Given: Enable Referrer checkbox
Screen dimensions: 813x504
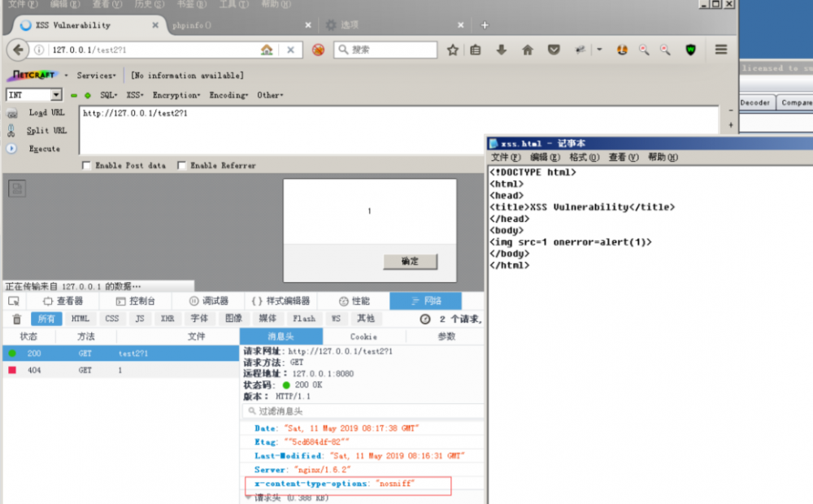Looking at the screenshot, I should [x=181, y=165].
